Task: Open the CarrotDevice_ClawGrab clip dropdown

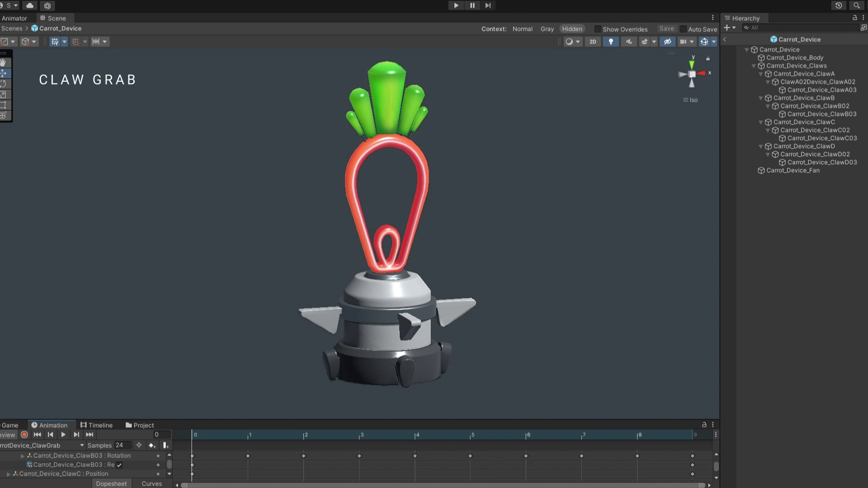Action: point(42,446)
